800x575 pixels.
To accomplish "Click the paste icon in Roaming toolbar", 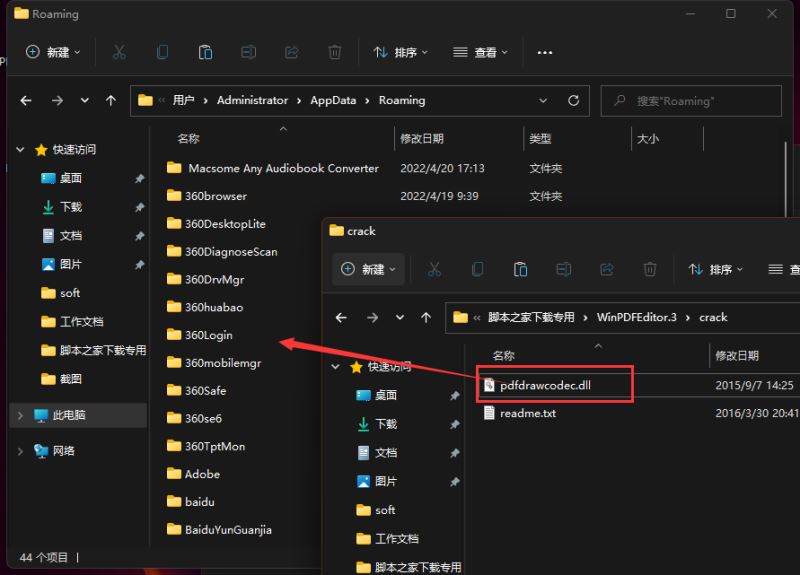I will pos(205,52).
